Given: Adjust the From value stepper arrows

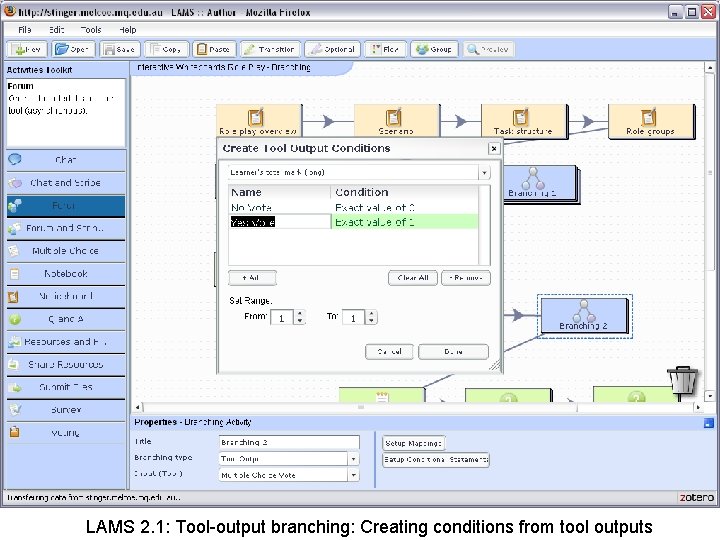Looking at the screenshot, I should point(299,317).
